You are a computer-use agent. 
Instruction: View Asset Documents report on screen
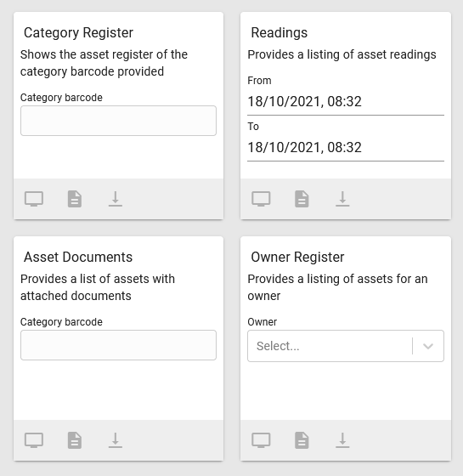pos(34,440)
